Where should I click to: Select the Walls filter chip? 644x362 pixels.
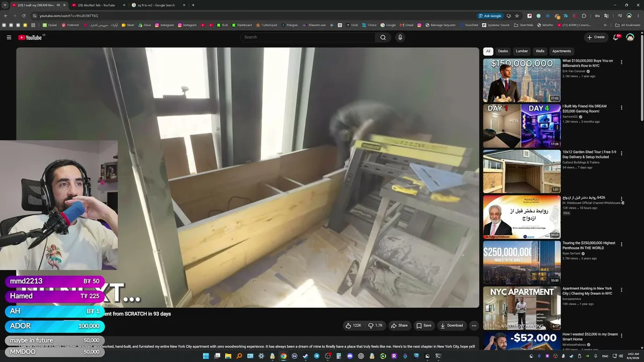tap(540, 51)
